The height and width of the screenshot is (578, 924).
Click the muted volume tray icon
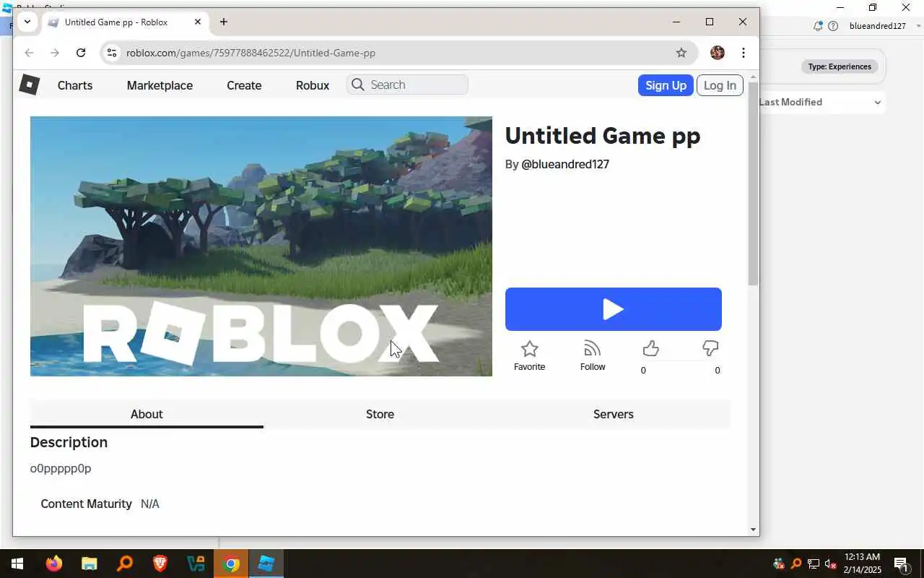(x=831, y=564)
